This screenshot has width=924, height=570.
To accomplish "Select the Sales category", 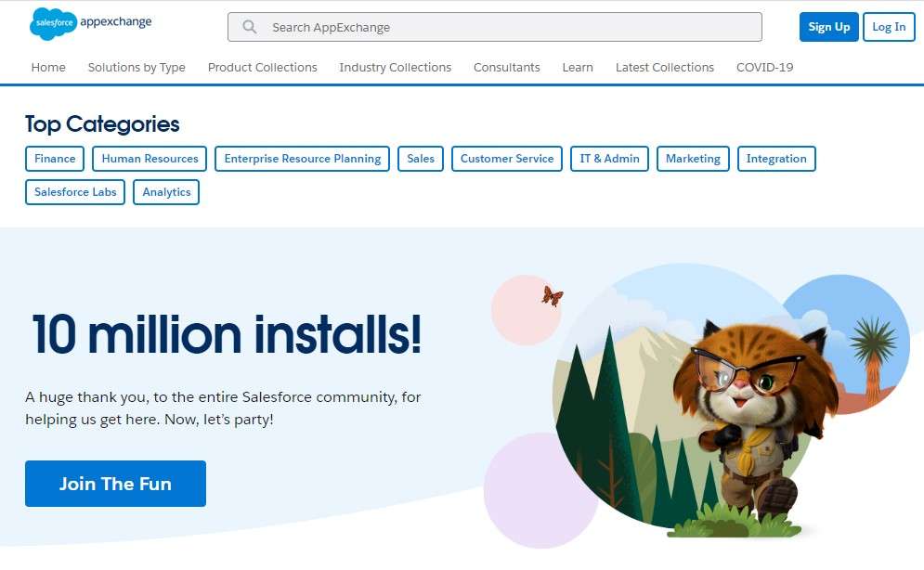I will (421, 159).
